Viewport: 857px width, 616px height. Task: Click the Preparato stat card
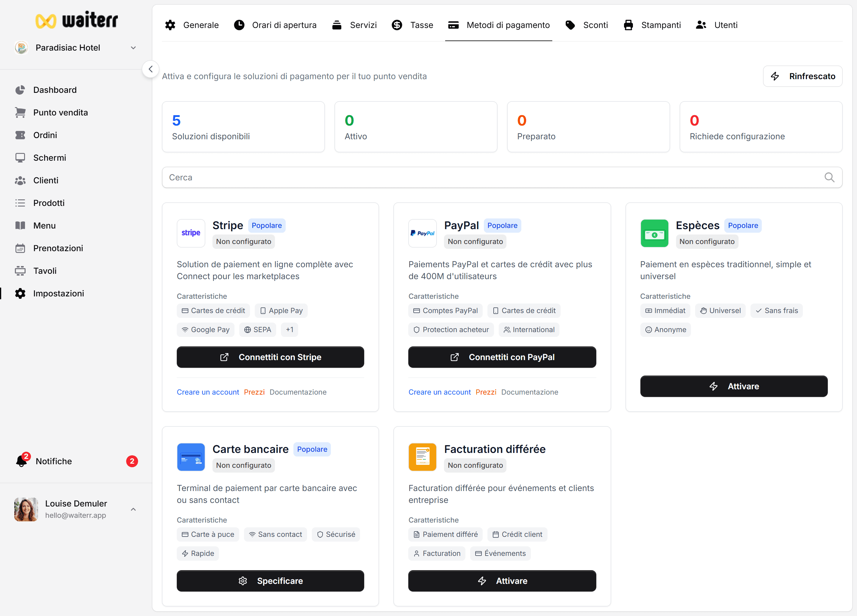click(588, 127)
